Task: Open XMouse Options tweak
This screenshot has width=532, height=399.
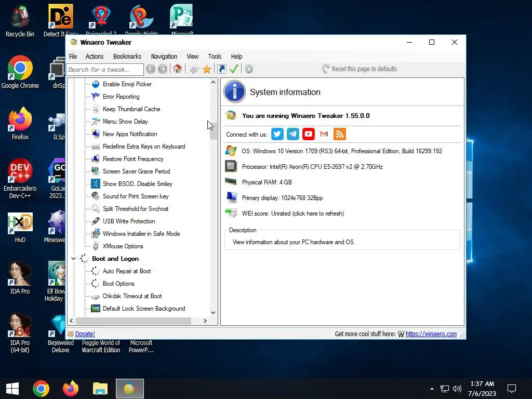Action: [123, 246]
